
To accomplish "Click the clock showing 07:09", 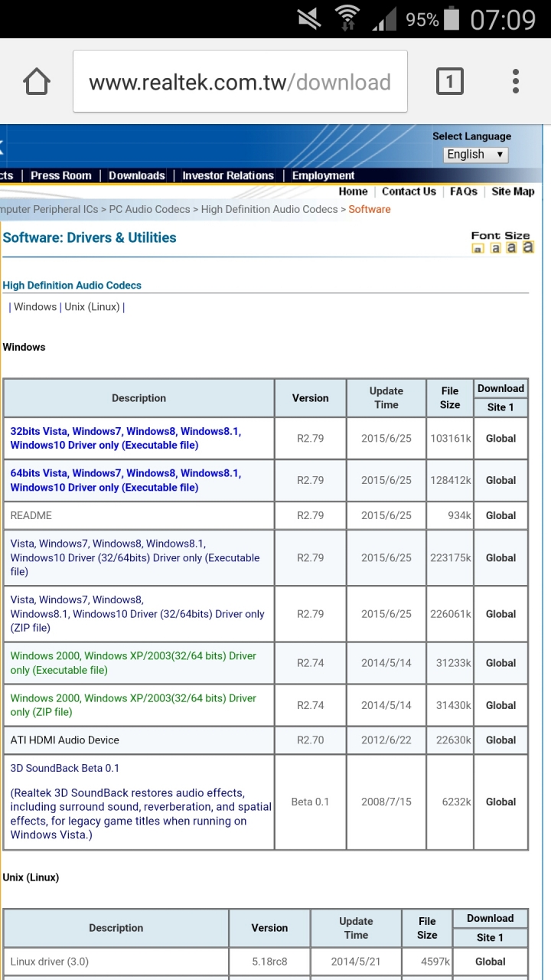I will (x=503, y=19).
